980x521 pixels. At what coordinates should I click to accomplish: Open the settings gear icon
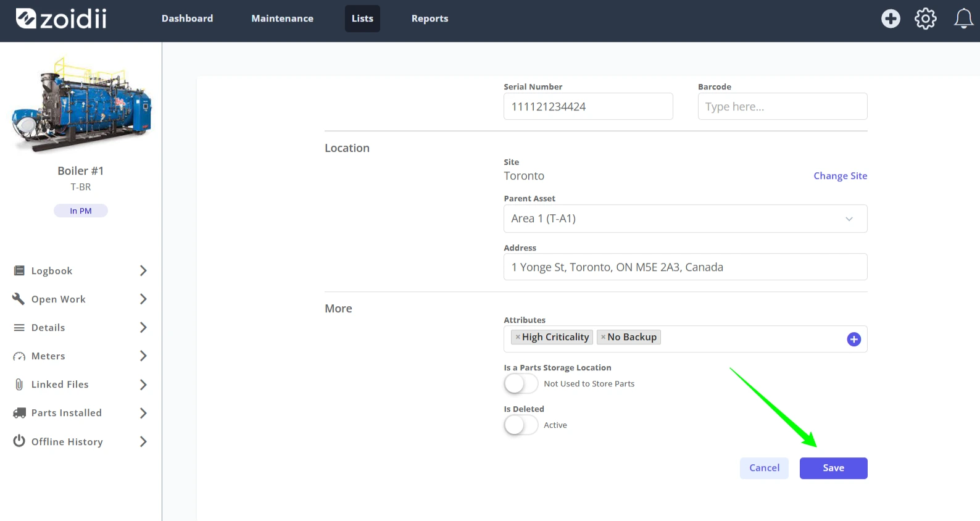[925, 19]
